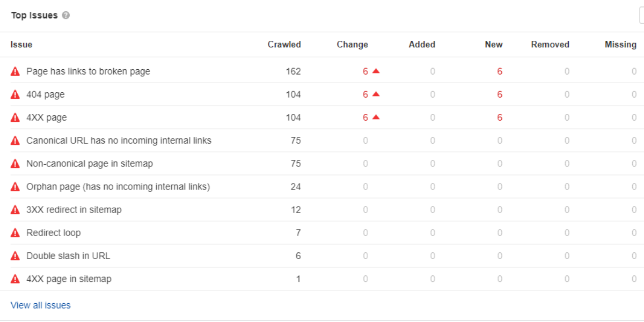The width and height of the screenshot is (644, 322).
Task: Click warning icon for Double slash in URL
Action: coord(15,256)
